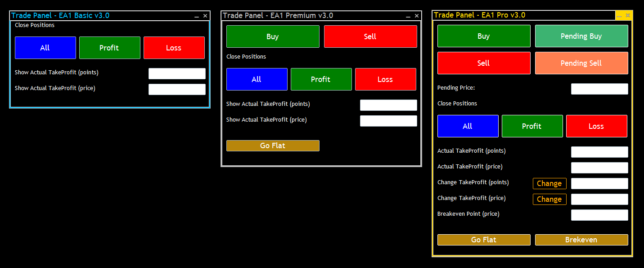Click Change for TakeProfit (price)

coord(549,199)
